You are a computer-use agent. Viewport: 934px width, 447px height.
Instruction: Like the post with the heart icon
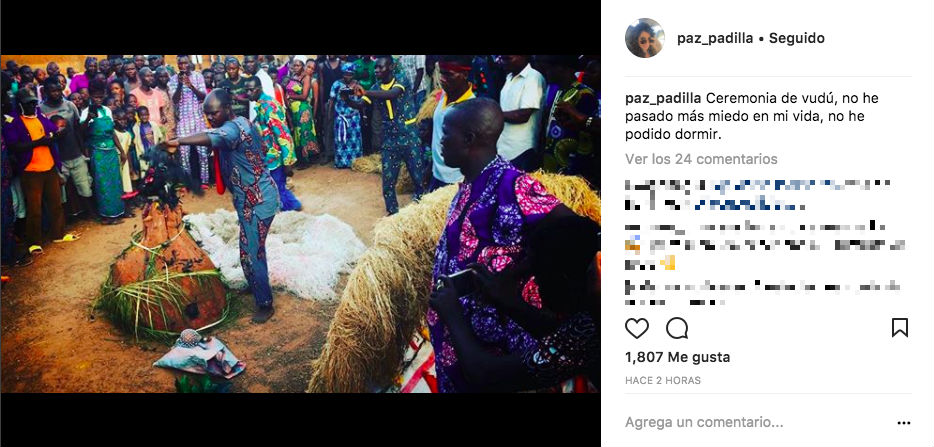point(637,328)
